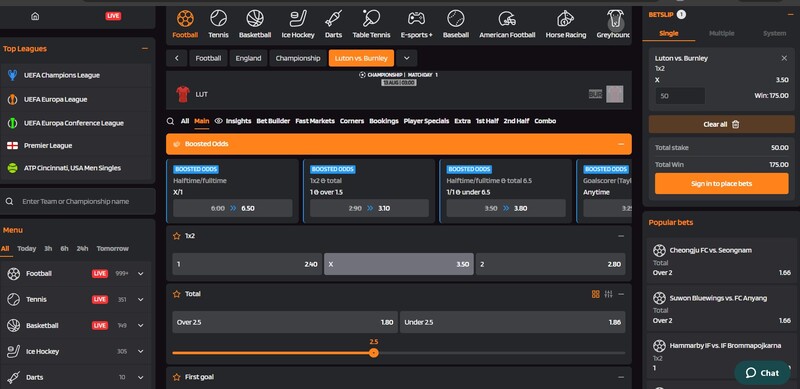Open the market search magnifier icon
Image resolution: width=800 pixels, height=389 pixels.
[x=170, y=121]
